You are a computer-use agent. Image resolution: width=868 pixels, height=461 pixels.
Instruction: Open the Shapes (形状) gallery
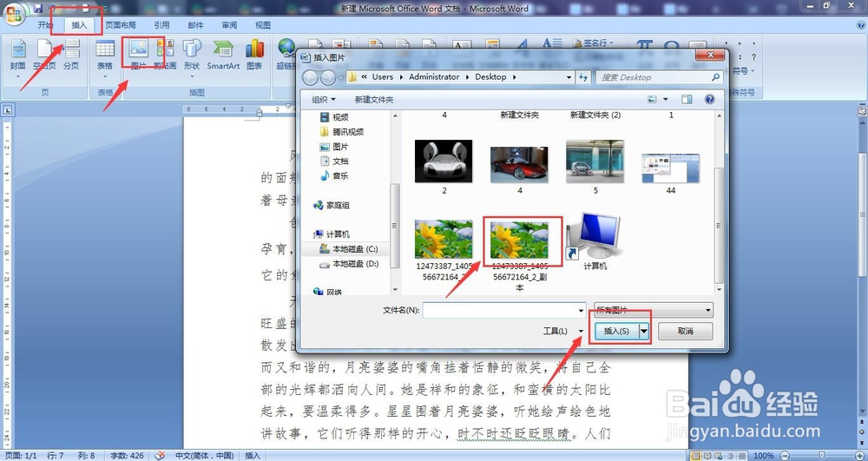tap(192, 56)
